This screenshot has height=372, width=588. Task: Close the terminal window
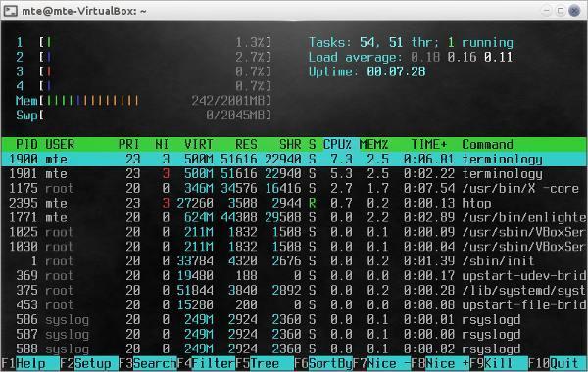pyautogui.click(x=574, y=11)
